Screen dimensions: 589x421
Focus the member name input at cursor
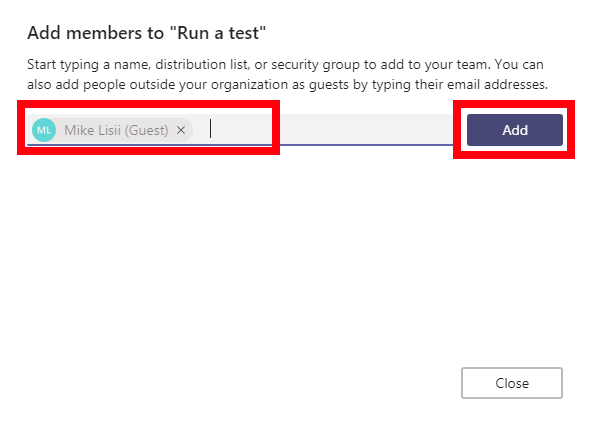click(x=240, y=129)
